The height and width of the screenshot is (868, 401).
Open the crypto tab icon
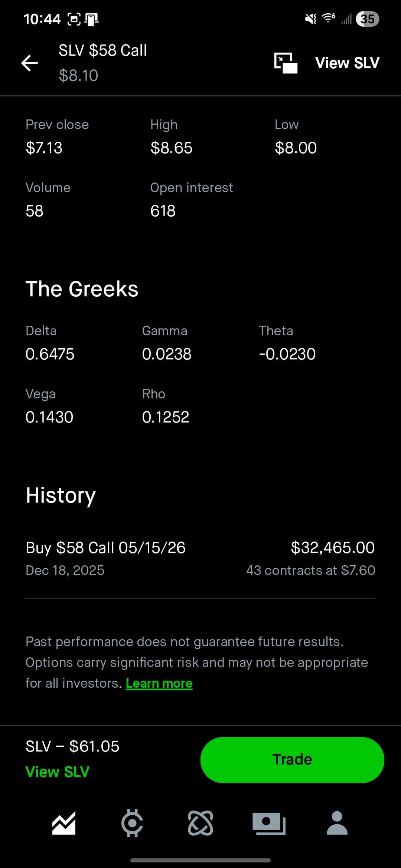click(132, 823)
